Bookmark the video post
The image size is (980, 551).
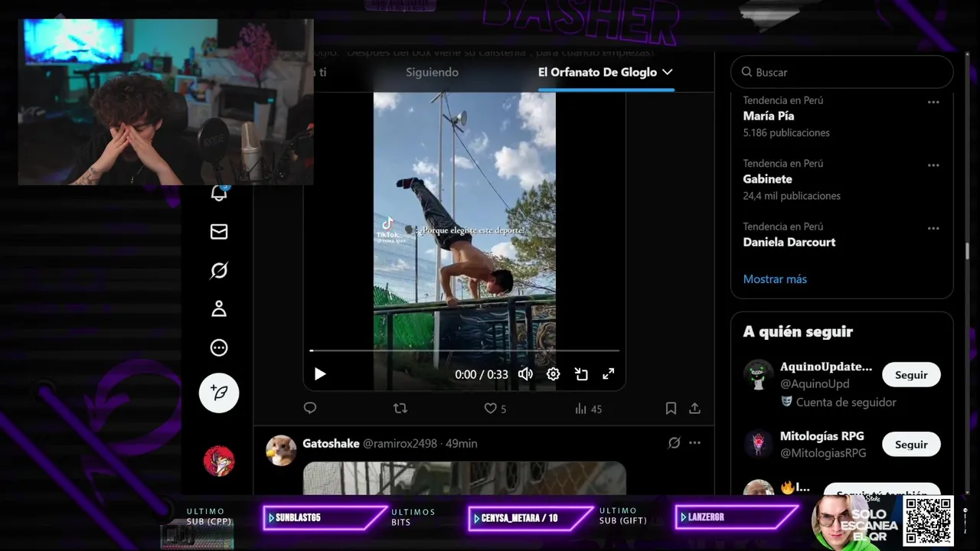(x=671, y=409)
